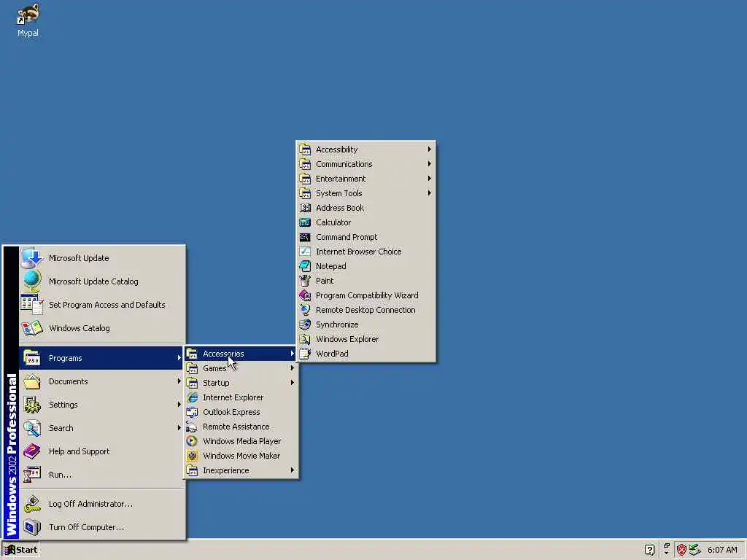
Task: Open the Entertainment menu entry
Action: 366,179
